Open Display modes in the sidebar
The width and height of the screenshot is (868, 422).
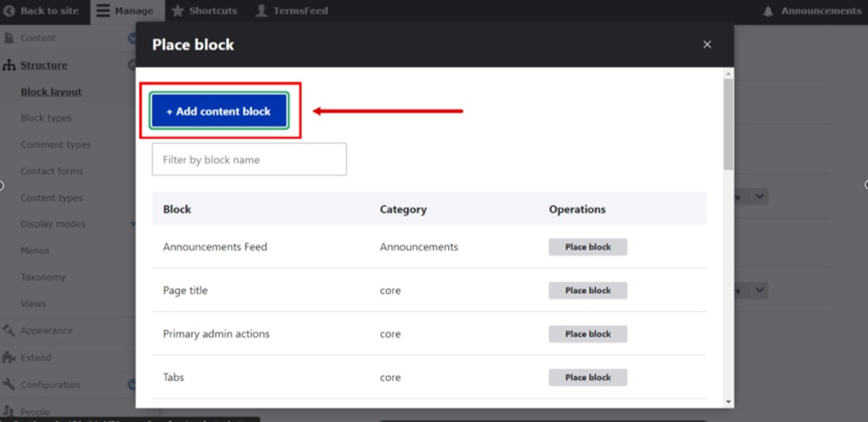click(53, 224)
